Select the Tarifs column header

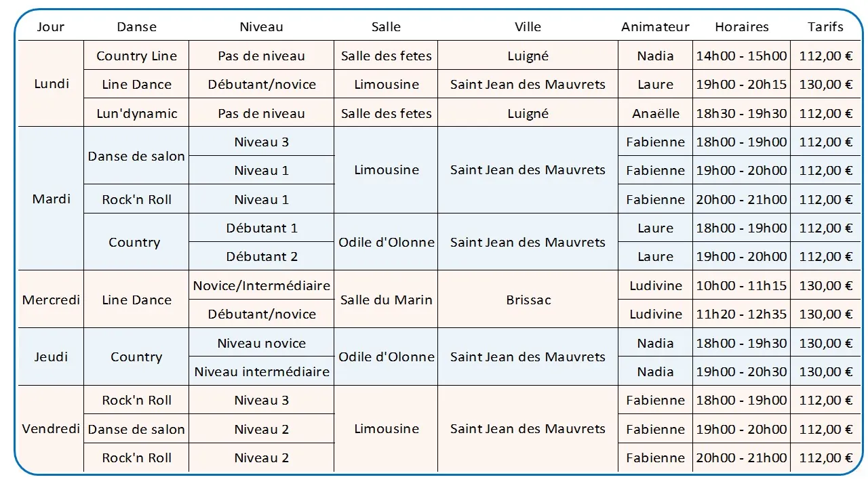coord(825,27)
